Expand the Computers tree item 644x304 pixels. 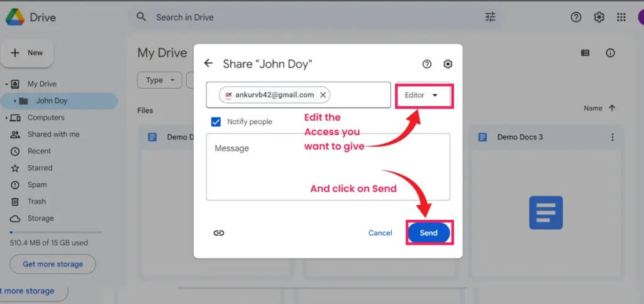(7, 118)
